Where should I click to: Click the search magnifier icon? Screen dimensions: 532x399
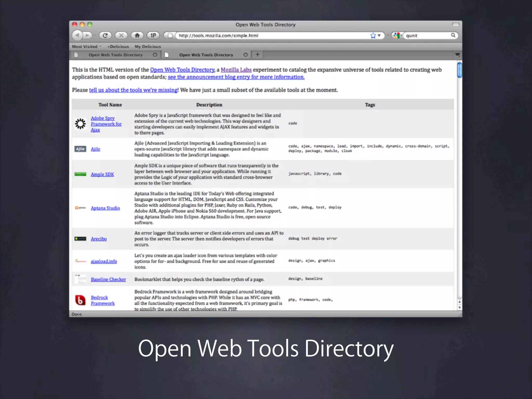pyautogui.click(x=453, y=35)
